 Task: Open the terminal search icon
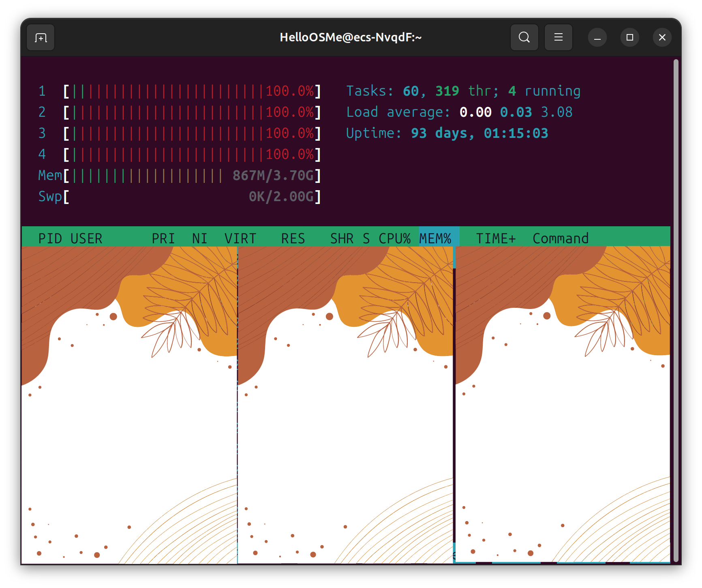click(524, 37)
